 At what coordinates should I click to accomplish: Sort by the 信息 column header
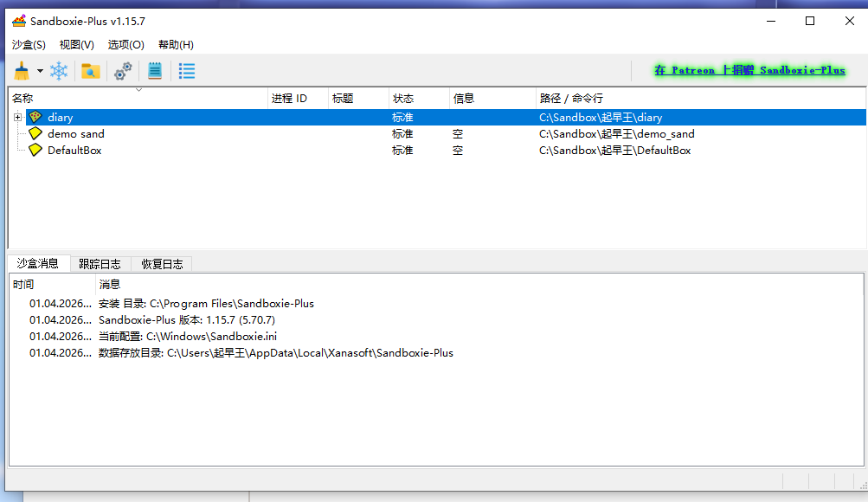[x=492, y=98]
